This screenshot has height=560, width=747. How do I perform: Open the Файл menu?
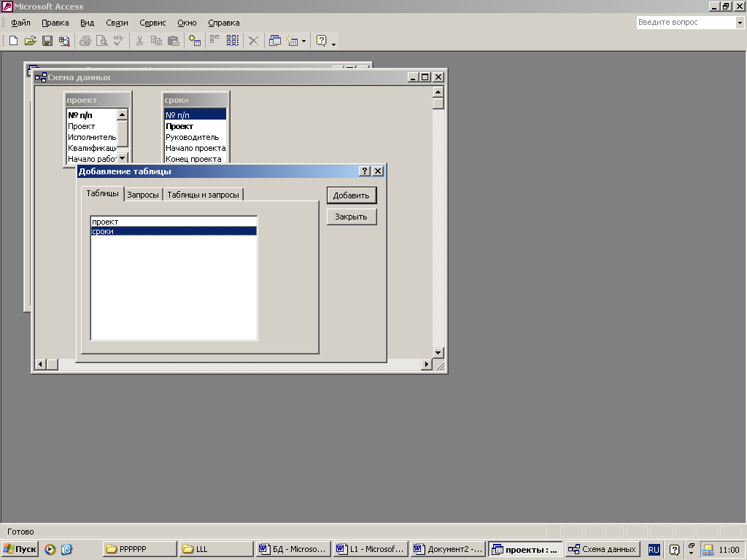click(20, 23)
